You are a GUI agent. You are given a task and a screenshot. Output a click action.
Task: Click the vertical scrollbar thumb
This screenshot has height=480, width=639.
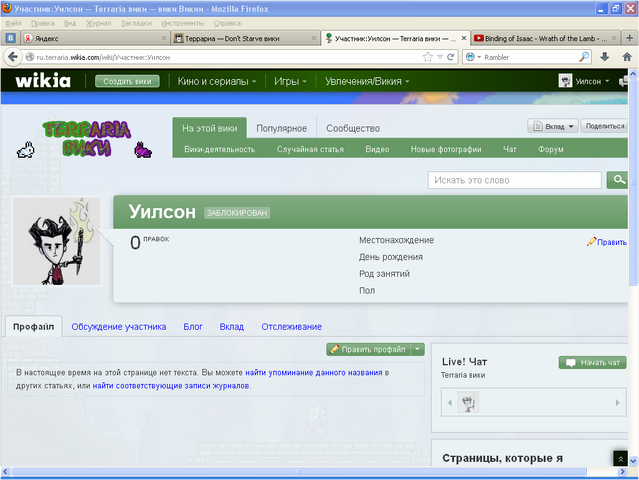coord(633,183)
